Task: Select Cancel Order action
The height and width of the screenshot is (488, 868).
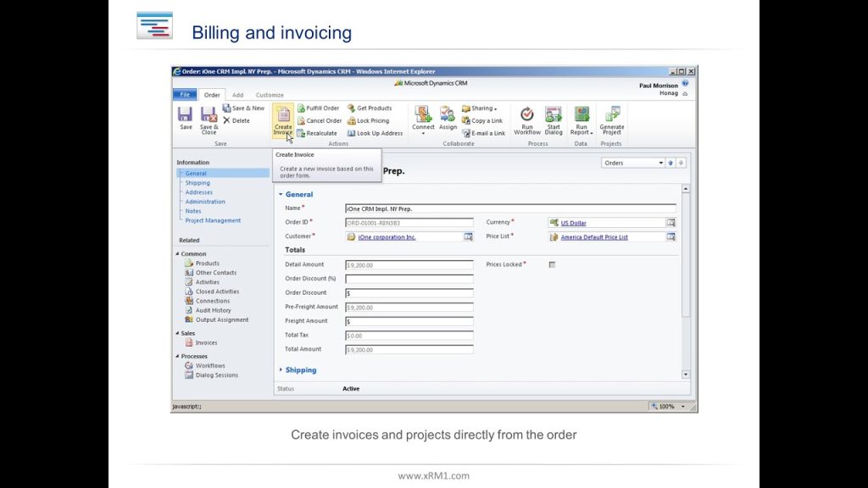Action: pos(320,120)
